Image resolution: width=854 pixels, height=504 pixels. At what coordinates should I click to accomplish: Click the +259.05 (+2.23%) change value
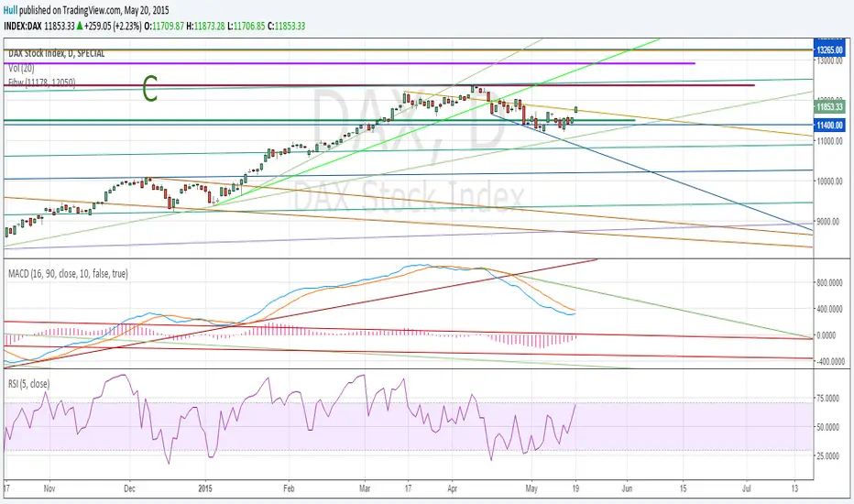click(x=114, y=26)
